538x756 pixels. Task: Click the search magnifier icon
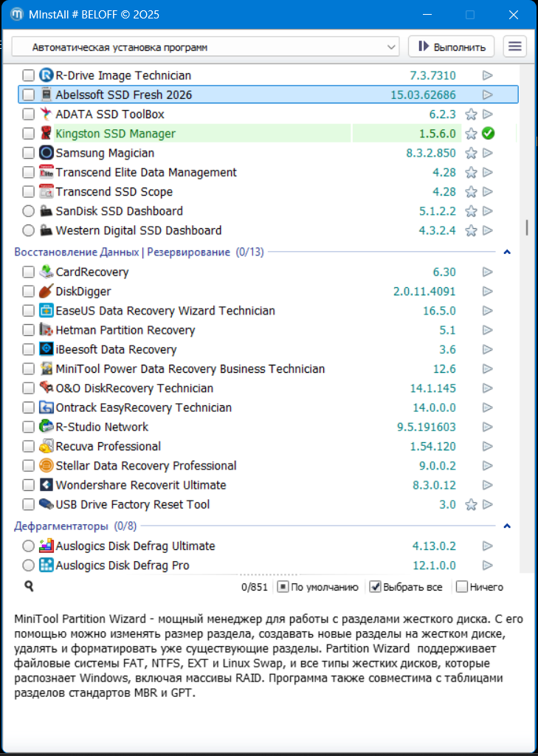pyautogui.click(x=29, y=586)
